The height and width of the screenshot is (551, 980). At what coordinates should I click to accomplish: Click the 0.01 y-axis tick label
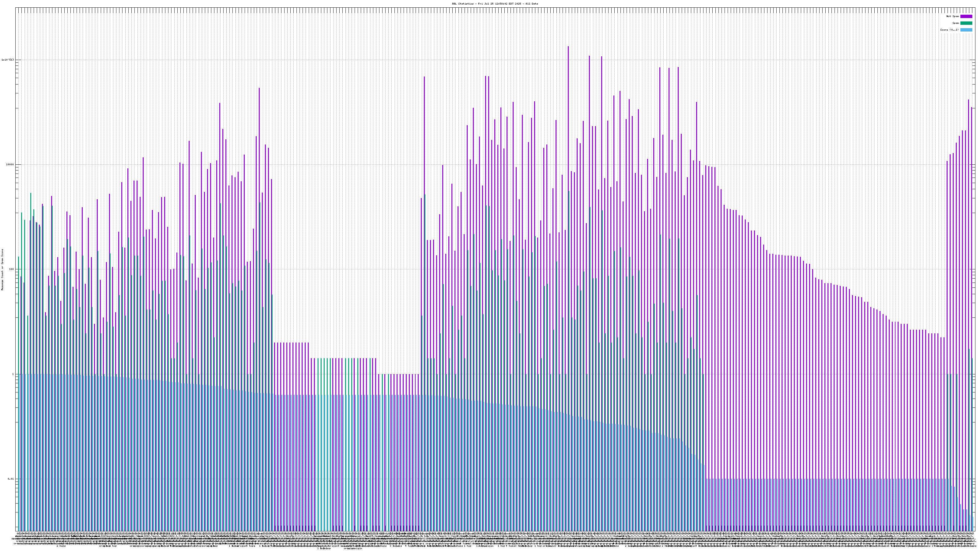coord(10,479)
